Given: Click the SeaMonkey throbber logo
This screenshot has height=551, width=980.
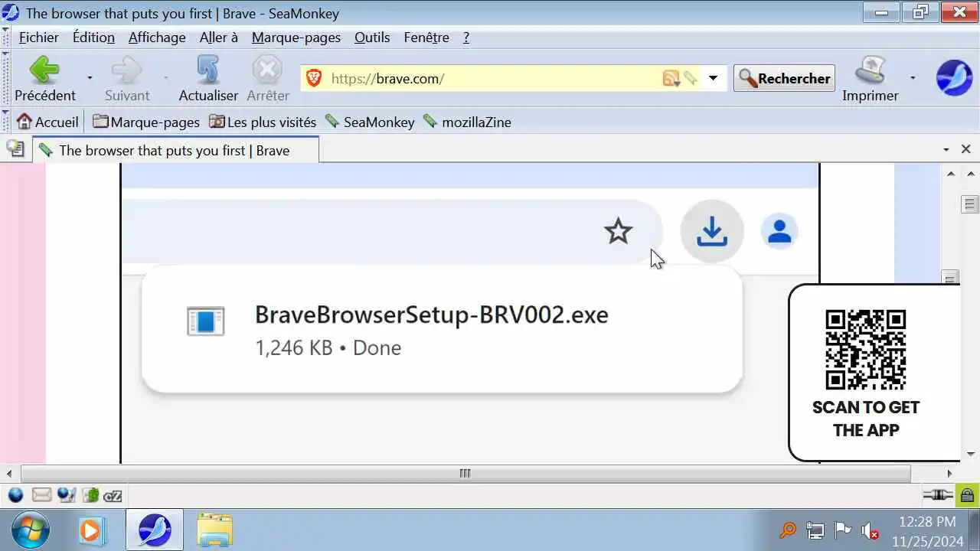Looking at the screenshot, I should pyautogui.click(x=954, y=78).
